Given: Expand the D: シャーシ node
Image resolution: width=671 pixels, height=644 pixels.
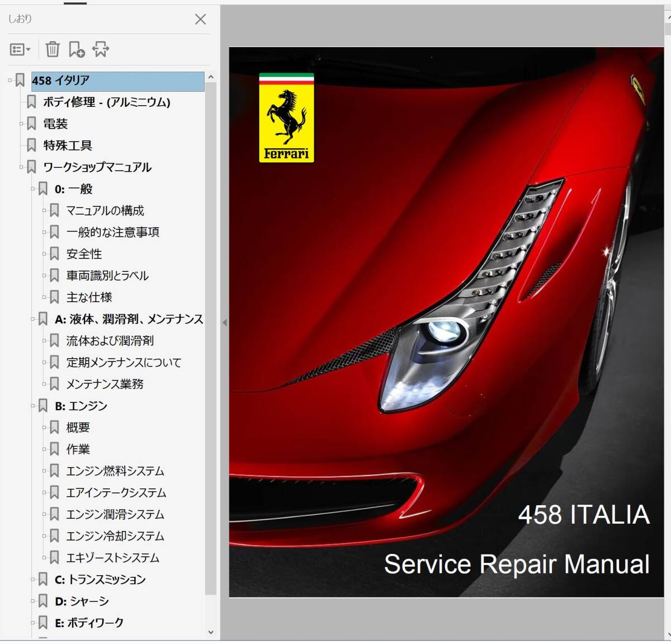Looking at the screenshot, I should (x=33, y=601).
